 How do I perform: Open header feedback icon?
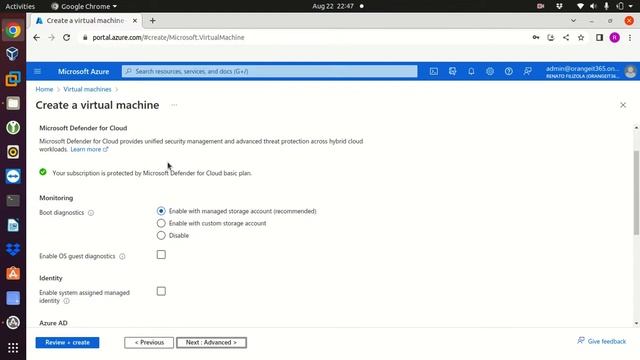point(527,71)
